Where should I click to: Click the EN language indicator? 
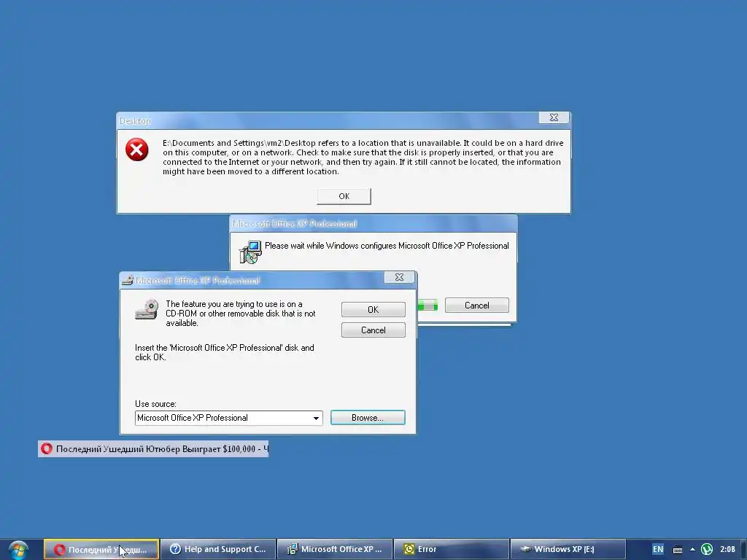pos(658,549)
